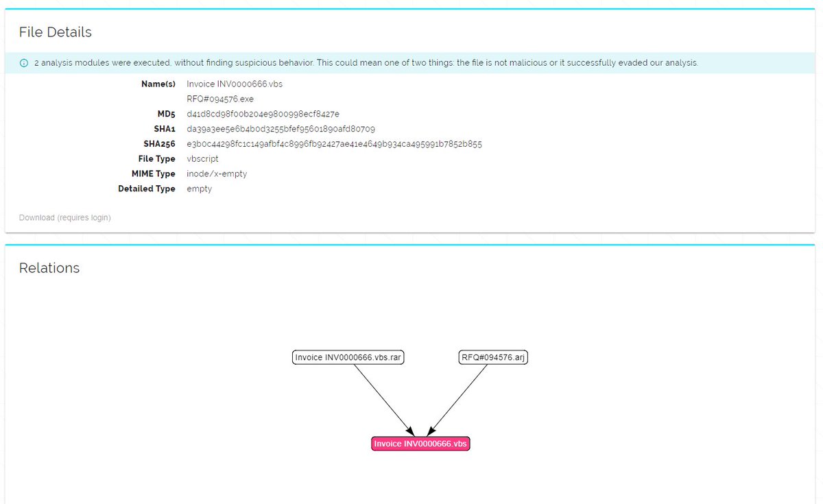Select filename RFQ#094576.exe under Name(s)

click(x=219, y=99)
